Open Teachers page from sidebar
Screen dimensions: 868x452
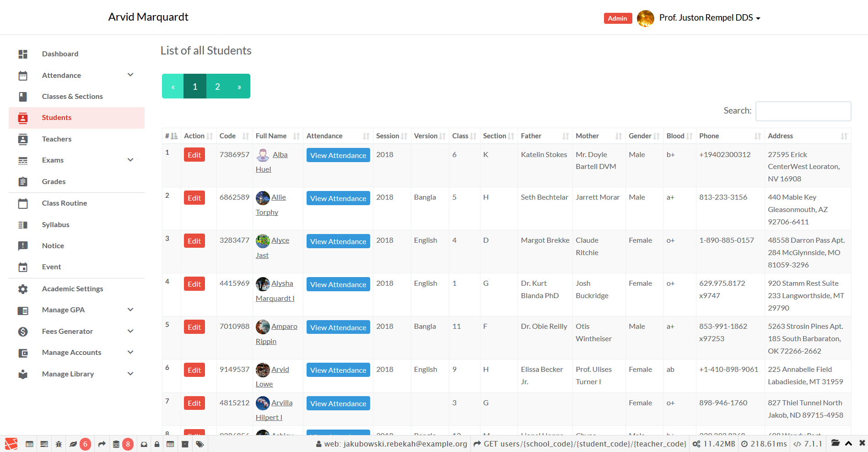click(x=57, y=139)
